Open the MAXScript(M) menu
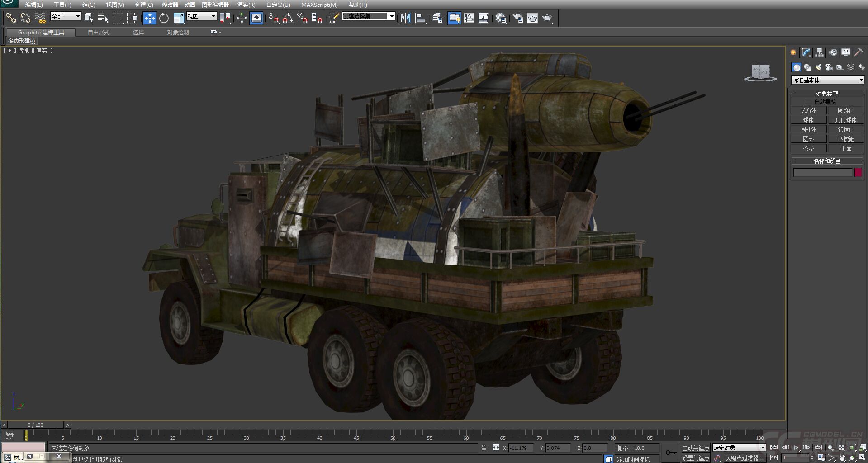 (x=319, y=5)
